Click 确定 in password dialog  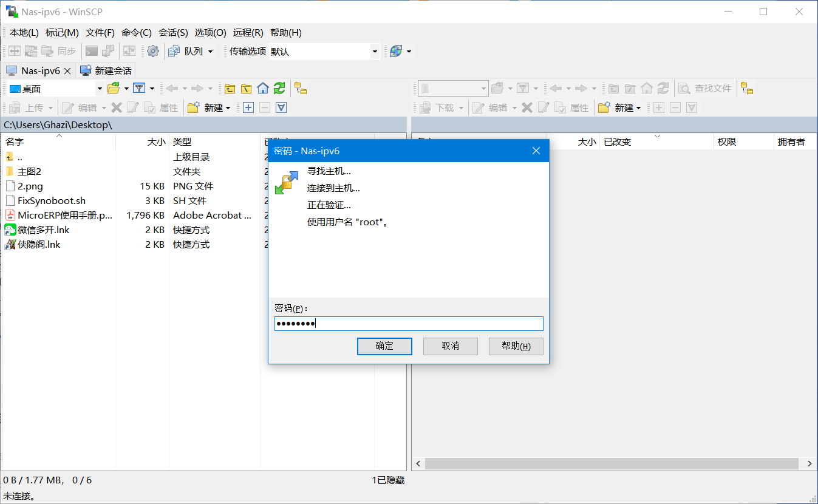click(x=384, y=346)
